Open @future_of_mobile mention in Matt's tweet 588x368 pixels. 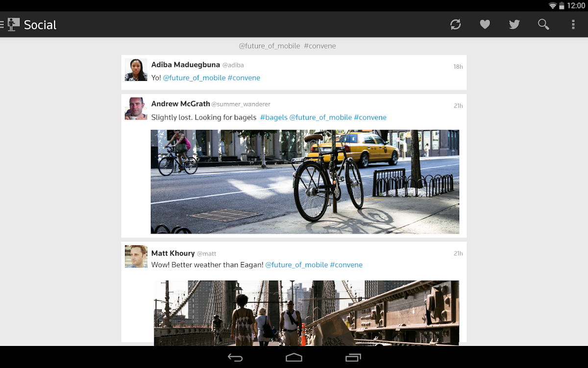[297, 265]
